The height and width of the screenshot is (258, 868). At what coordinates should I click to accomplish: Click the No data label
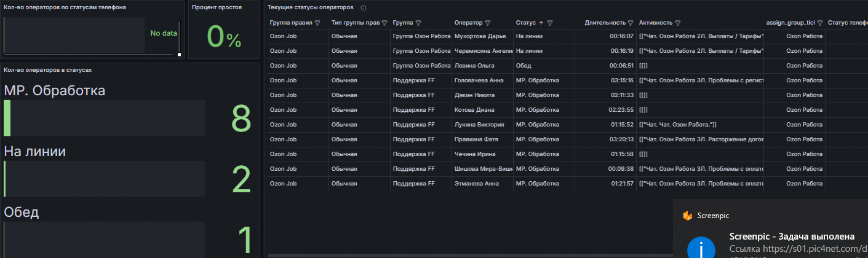[x=164, y=33]
